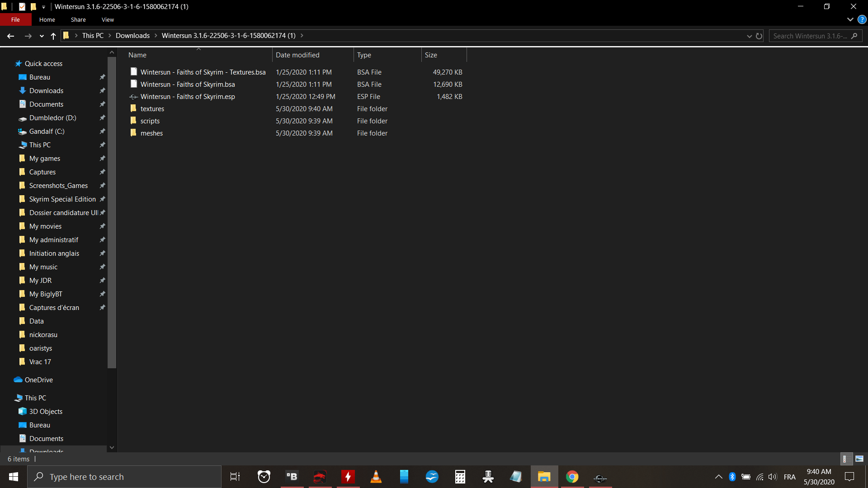The height and width of the screenshot is (488, 868).
Task: Open OneDrive in navigation pane
Action: pos(38,380)
